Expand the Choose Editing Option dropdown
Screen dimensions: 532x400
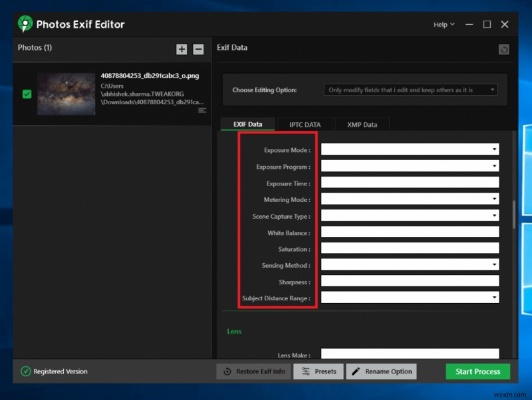[x=408, y=90]
